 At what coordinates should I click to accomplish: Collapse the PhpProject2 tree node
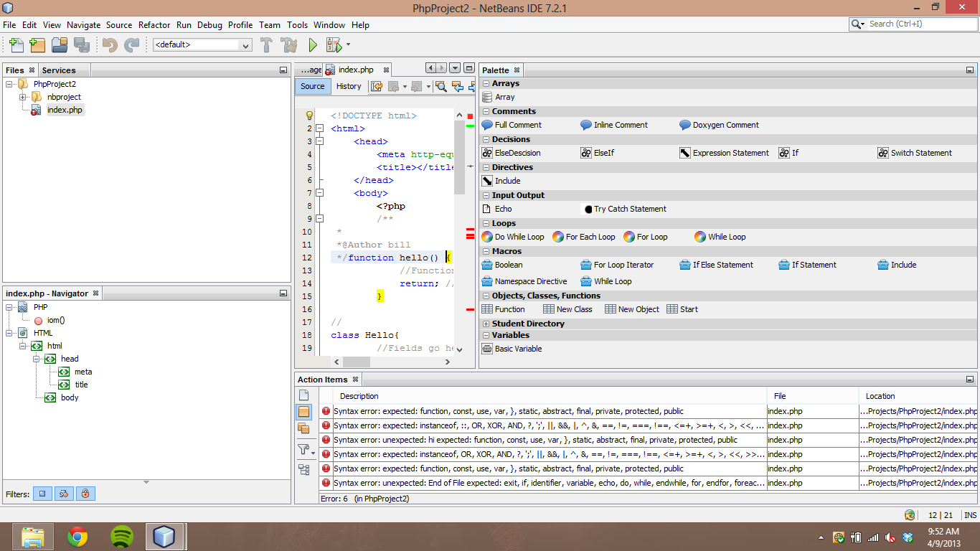click(x=9, y=84)
